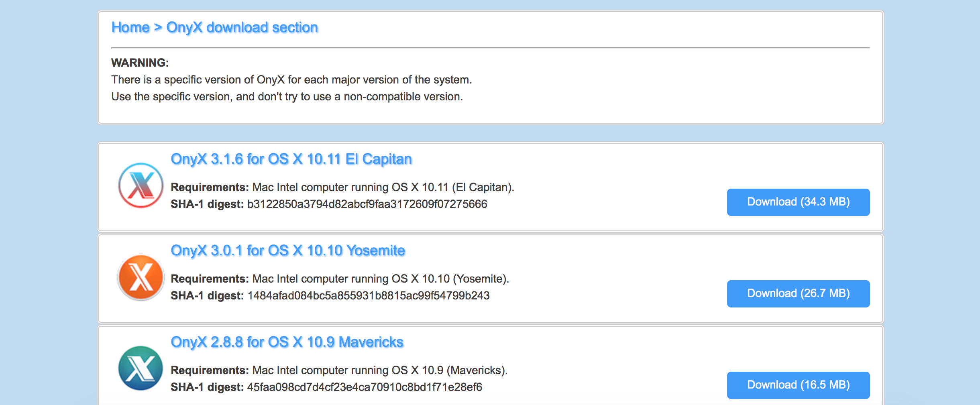
Task: Click the Yosemite Requirements line
Action: click(340, 279)
